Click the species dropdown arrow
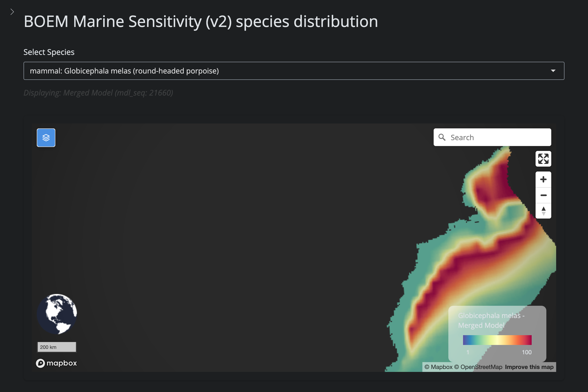 [553, 71]
